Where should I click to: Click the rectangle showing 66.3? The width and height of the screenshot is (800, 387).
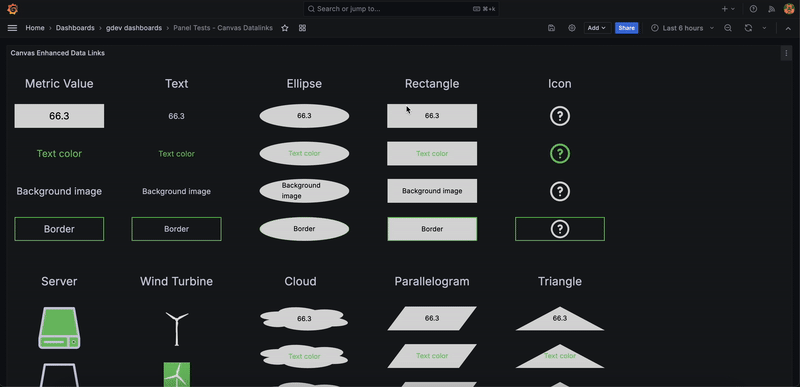[432, 116]
